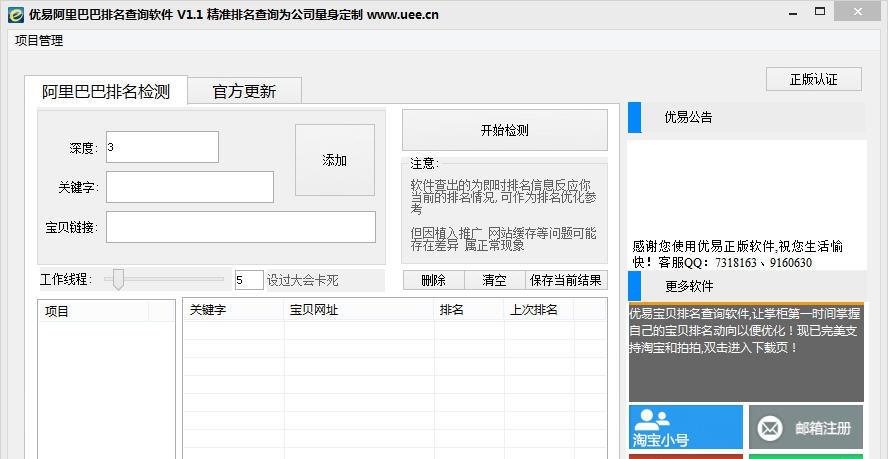
Task: Click the 工作线程 slider handle
Action: 118,280
